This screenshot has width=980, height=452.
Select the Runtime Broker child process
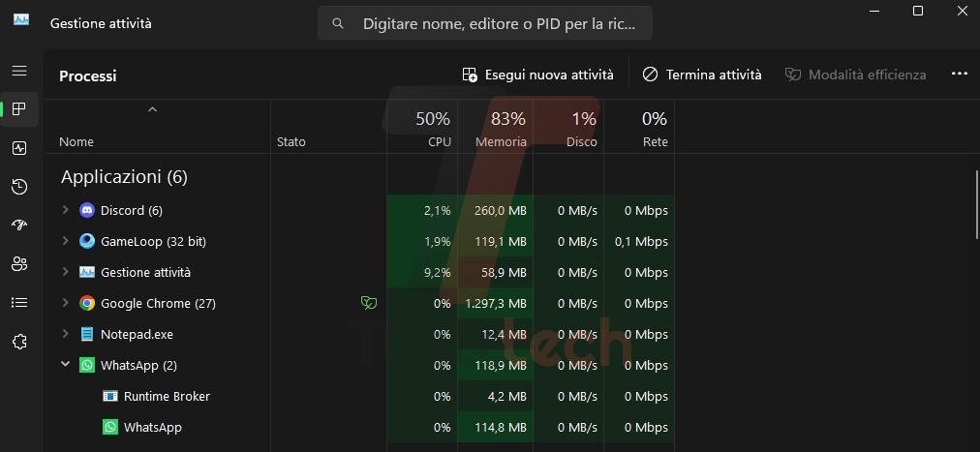167,396
